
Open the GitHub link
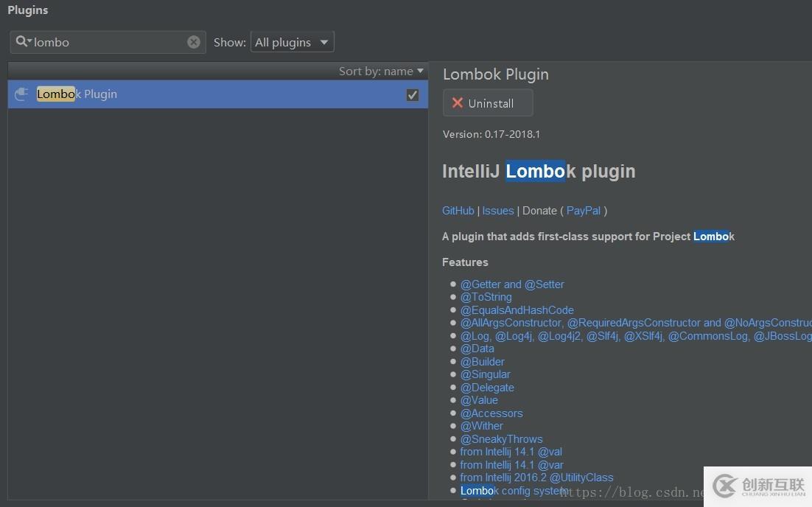pos(458,210)
